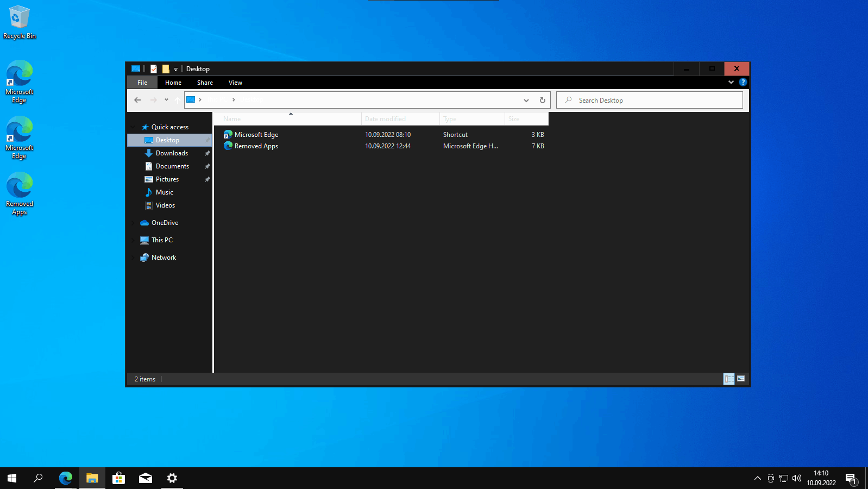Open taskbar Search

(x=38, y=478)
